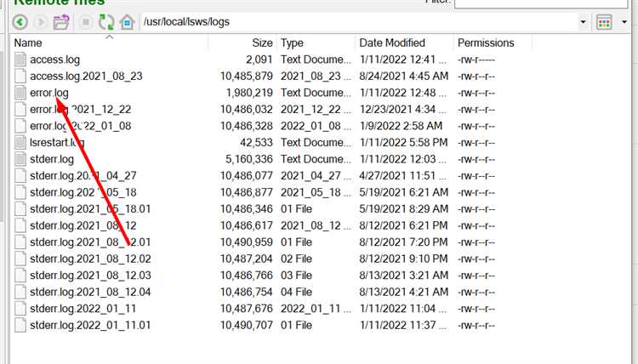
Task: Select stderr.log.2022_01_11.01 in the list
Action: 90,326
